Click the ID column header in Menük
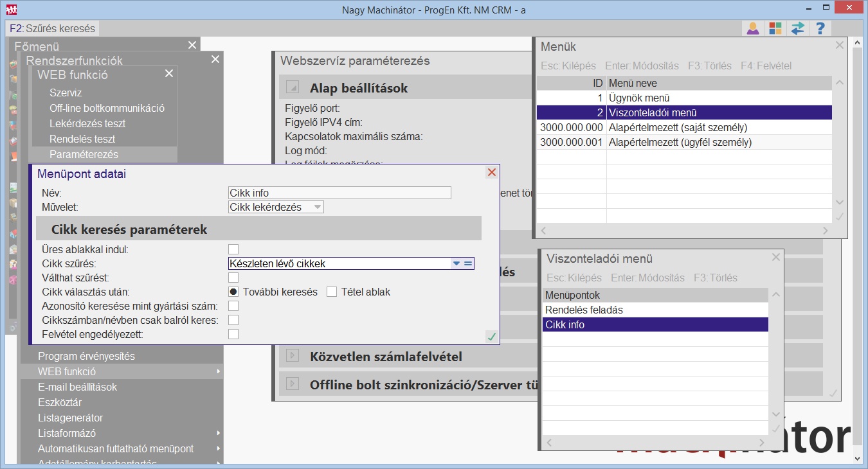Viewport: 868px width, 469px height. point(572,83)
